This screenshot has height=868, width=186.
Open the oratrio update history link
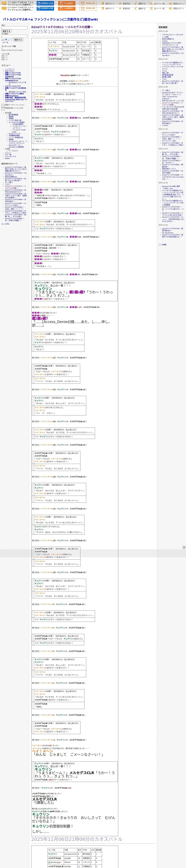coord(165,41)
